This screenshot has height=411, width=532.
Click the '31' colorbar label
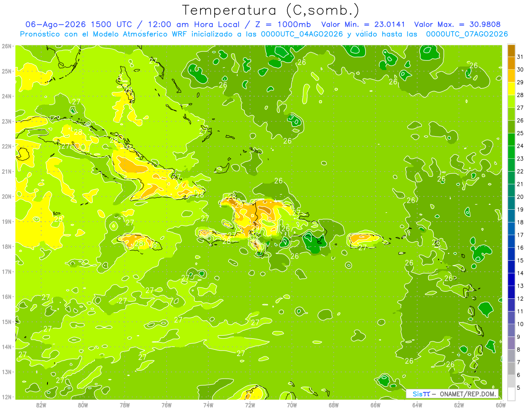pos(520,57)
